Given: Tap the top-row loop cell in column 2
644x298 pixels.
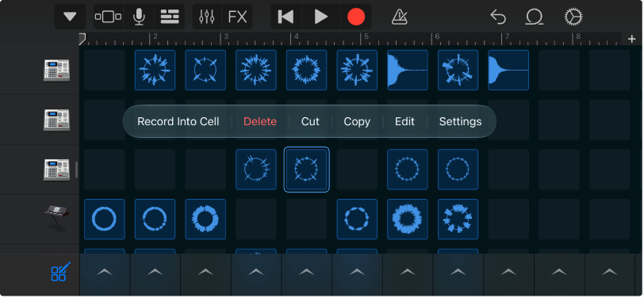Looking at the screenshot, I should [x=155, y=71].
